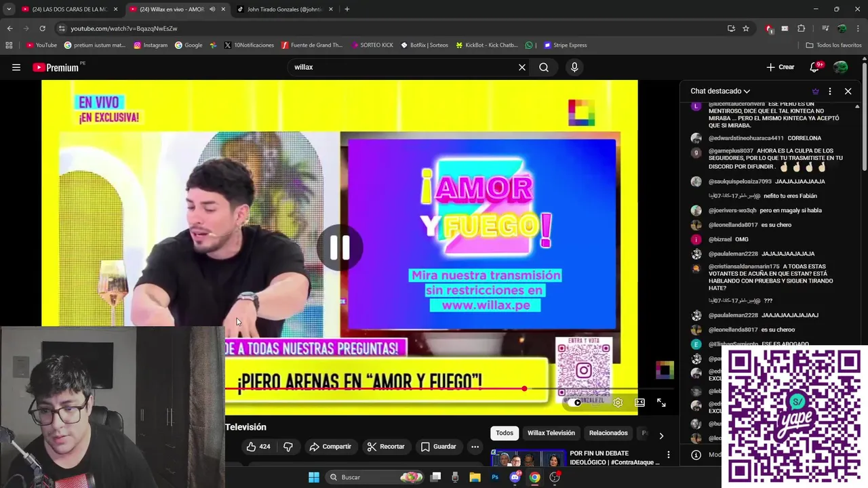The width and height of the screenshot is (868, 488).
Task: Open the purple icon in chat header
Action: [x=815, y=91]
